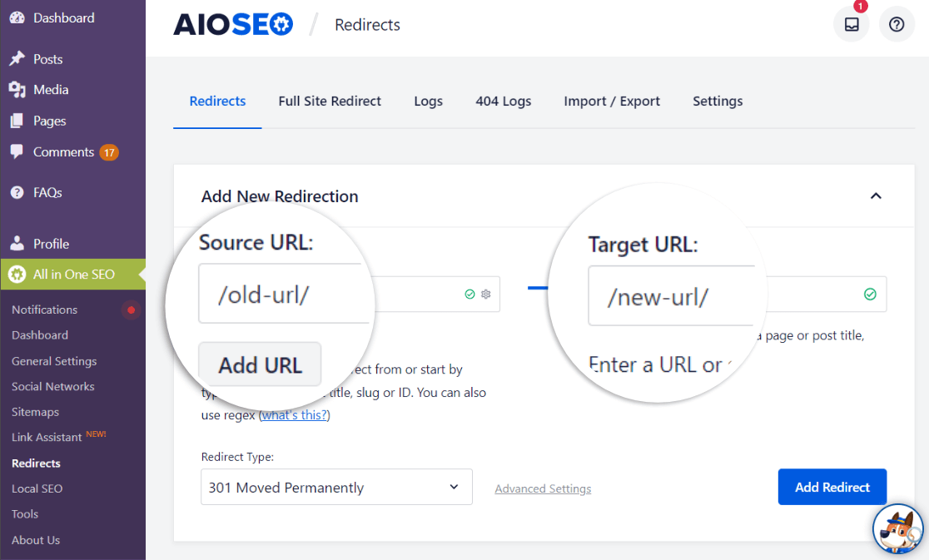The height and width of the screenshot is (560, 929).
Task: Collapse the Add New Redirection panel
Action: coord(876,196)
